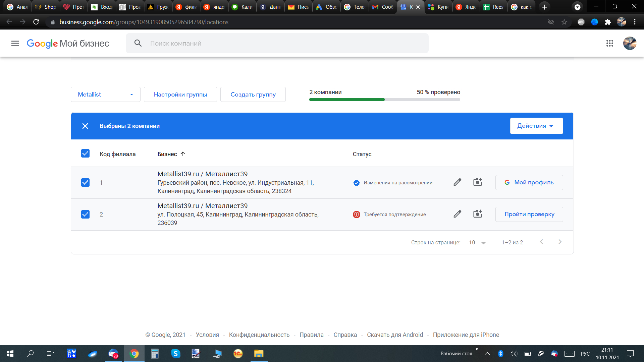Open the Chrome tab search dropdown
Viewport: 644px width, 362px height.
pos(577,7)
